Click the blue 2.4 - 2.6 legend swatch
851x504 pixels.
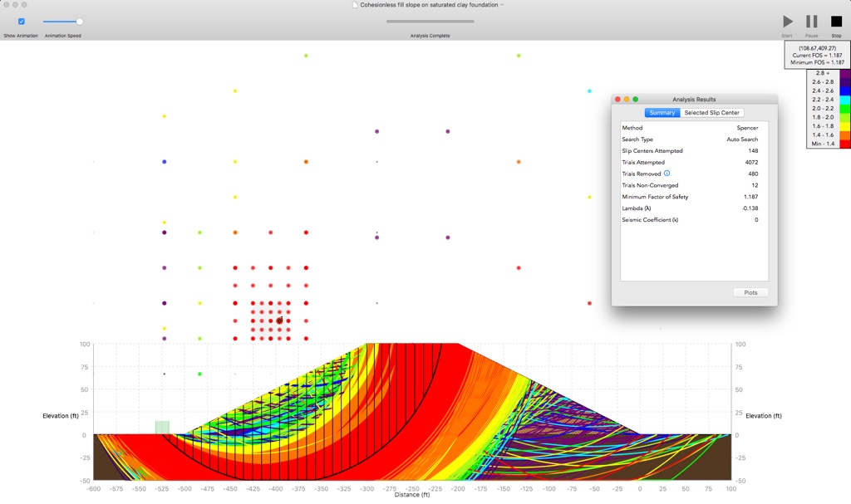tap(844, 91)
